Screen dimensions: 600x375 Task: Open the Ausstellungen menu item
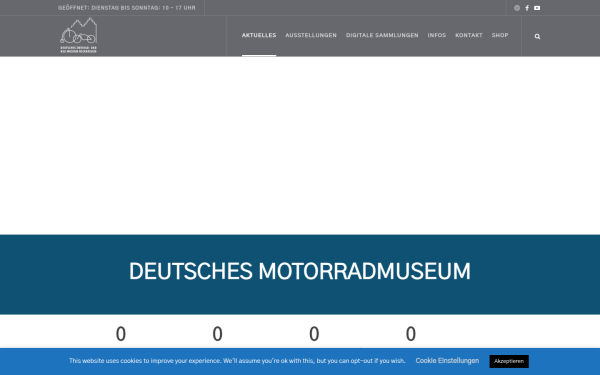click(311, 35)
